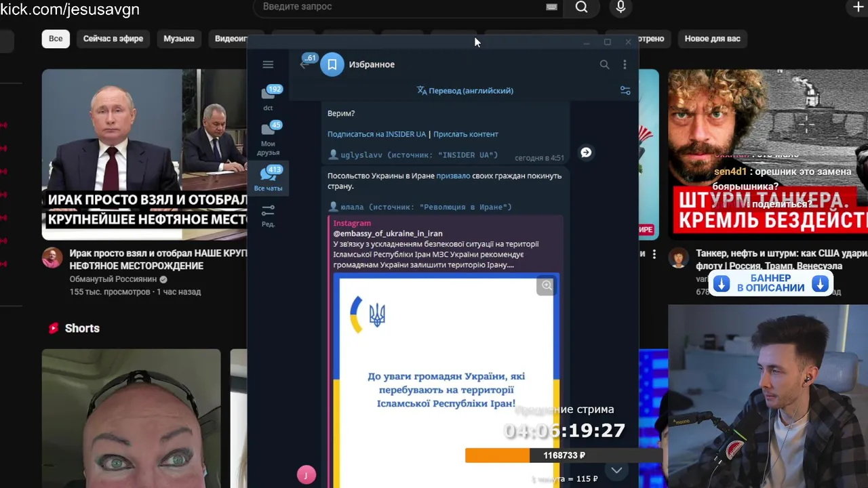
Task: Open more options on the video left of the tanker video
Action: click(654, 254)
